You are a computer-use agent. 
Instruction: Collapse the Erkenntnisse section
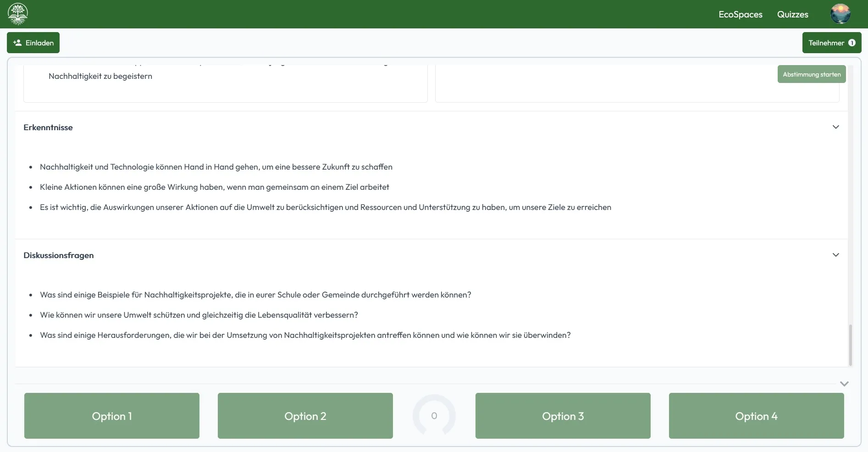tap(835, 127)
